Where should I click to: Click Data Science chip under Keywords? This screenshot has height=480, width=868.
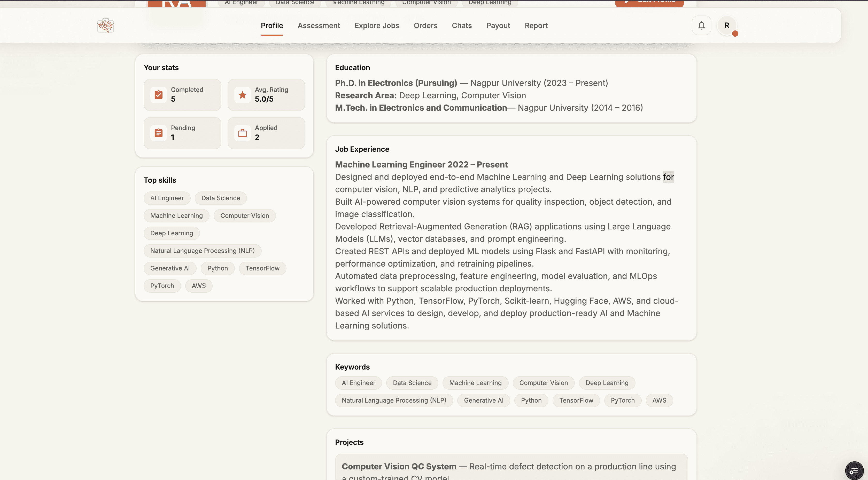[412, 383]
